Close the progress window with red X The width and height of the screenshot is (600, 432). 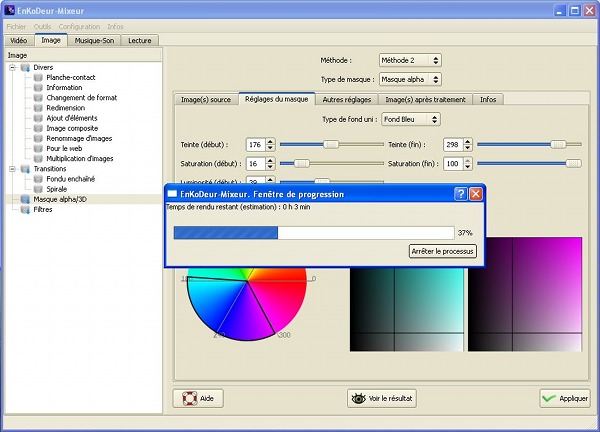click(x=476, y=194)
